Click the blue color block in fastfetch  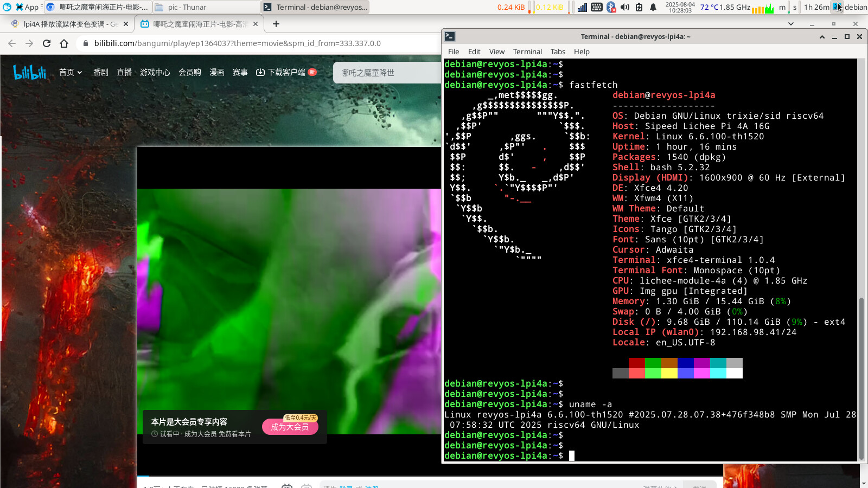(686, 363)
